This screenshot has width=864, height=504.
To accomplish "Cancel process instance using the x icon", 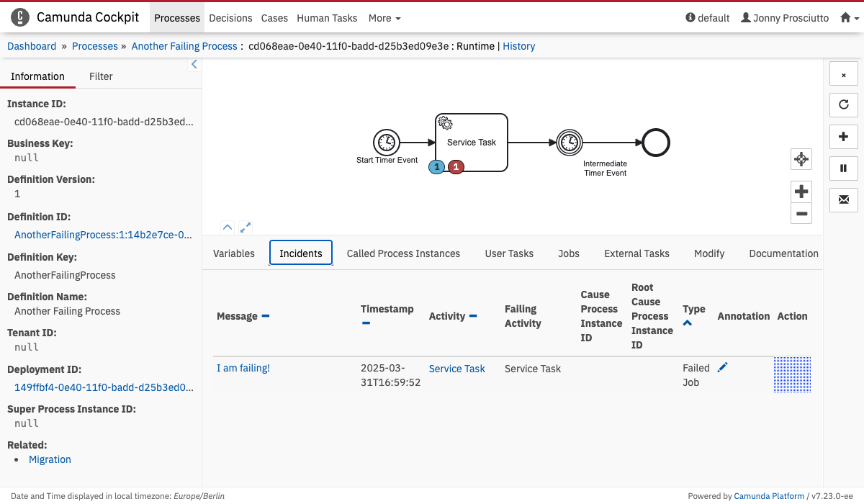I will click(x=843, y=74).
